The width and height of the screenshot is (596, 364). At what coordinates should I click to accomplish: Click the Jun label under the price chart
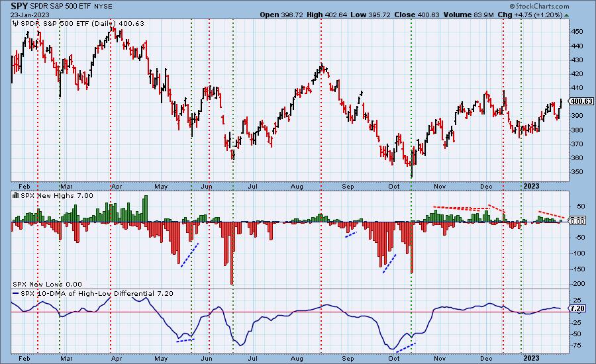207,186
